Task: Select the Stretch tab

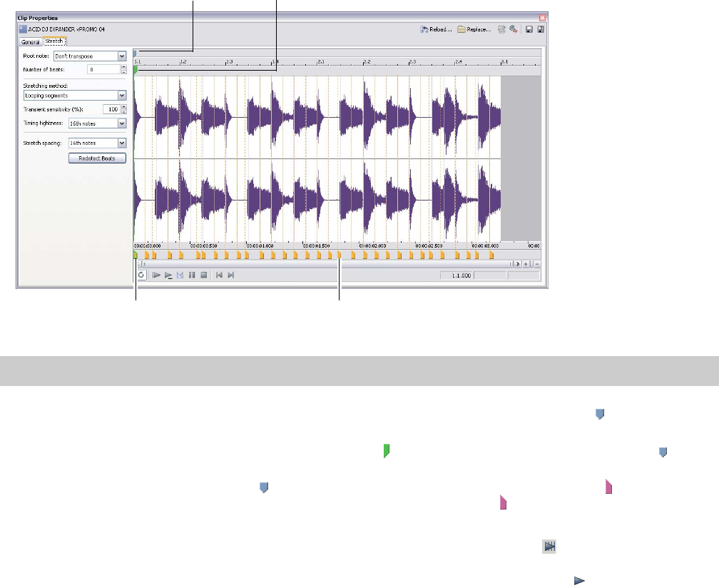Action: tap(54, 41)
